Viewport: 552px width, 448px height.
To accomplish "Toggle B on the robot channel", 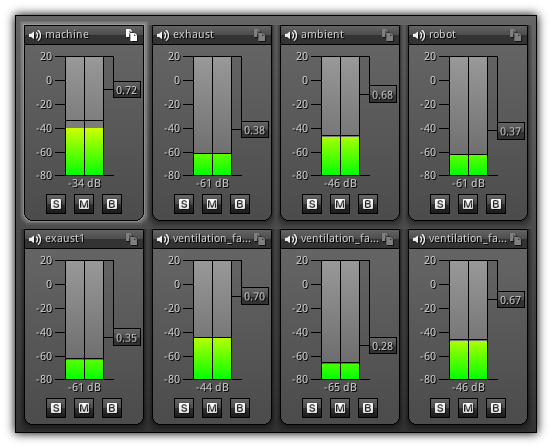I will [496, 204].
